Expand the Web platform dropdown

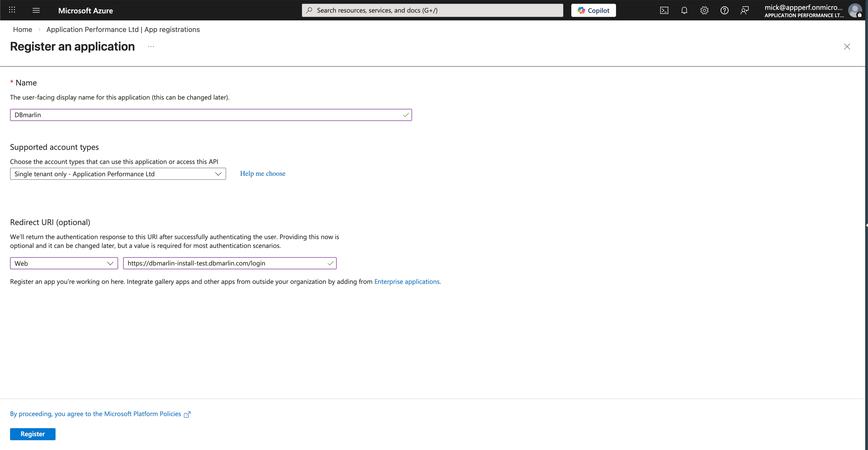[x=64, y=263]
